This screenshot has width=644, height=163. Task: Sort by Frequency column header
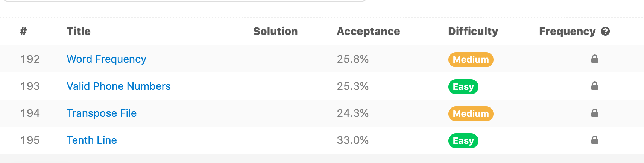point(567,32)
